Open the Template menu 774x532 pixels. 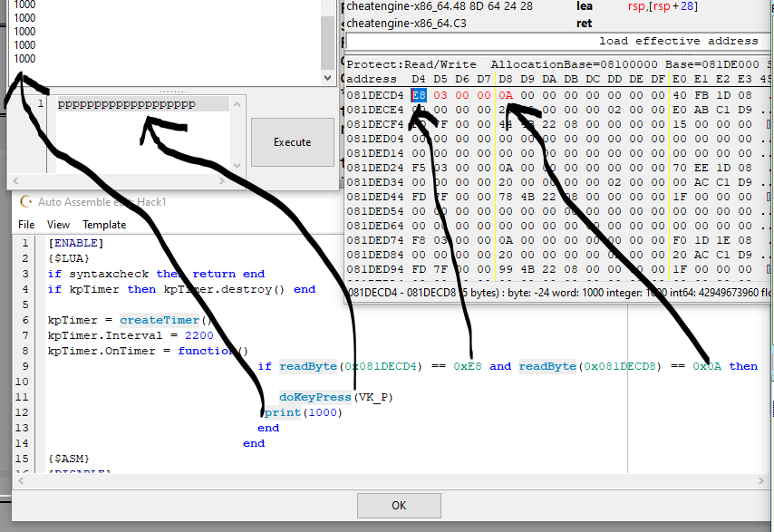pyautogui.click(x=104, y=224)
